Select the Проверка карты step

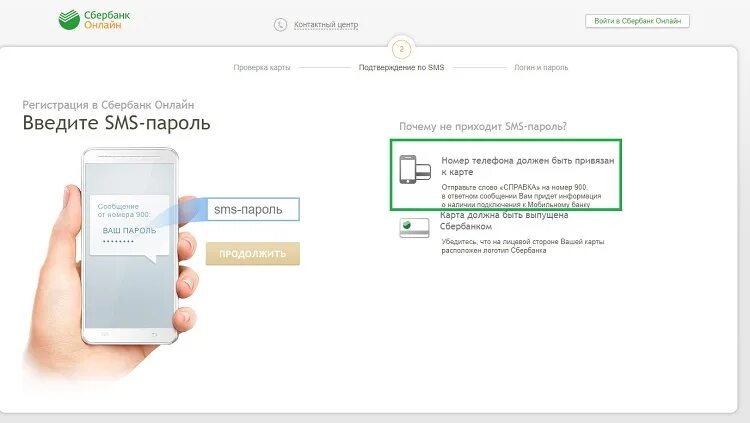tap(262, 67)
